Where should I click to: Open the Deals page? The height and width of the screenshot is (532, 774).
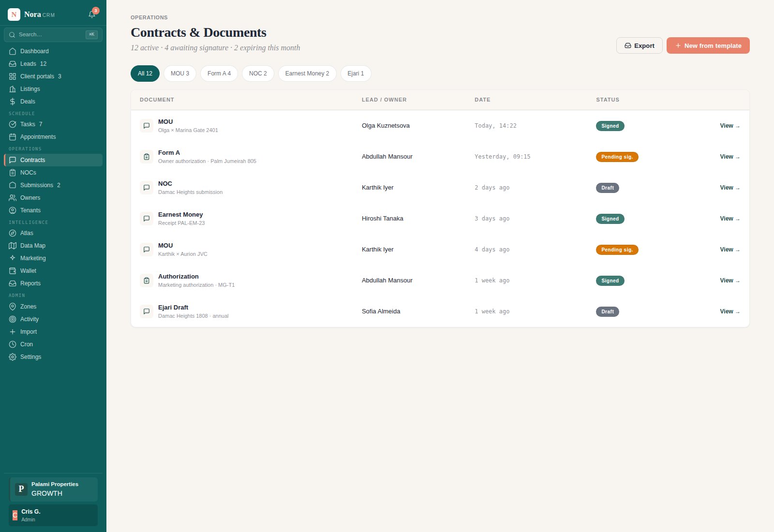click(53, 102)
